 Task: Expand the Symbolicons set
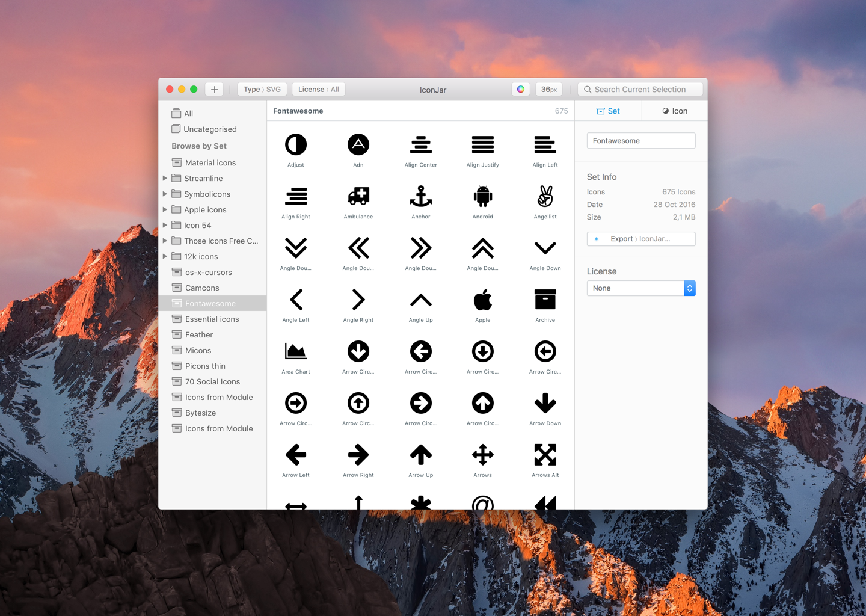click(165, 194)
